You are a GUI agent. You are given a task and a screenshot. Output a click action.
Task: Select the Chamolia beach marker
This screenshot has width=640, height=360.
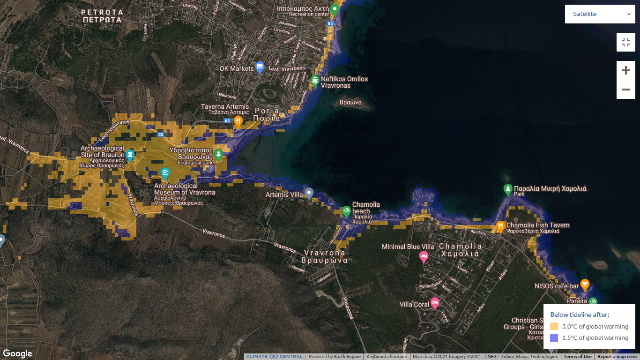(346, 211)
